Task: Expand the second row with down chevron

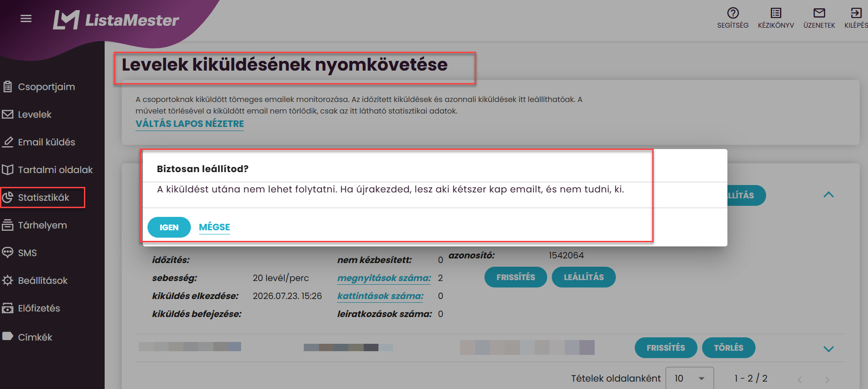Action: (828, 349)
